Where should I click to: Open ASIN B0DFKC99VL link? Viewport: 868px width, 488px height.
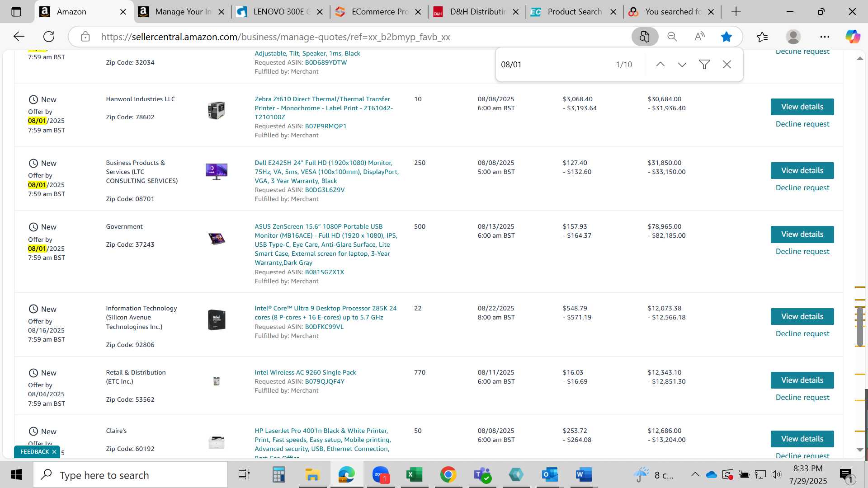324,327
